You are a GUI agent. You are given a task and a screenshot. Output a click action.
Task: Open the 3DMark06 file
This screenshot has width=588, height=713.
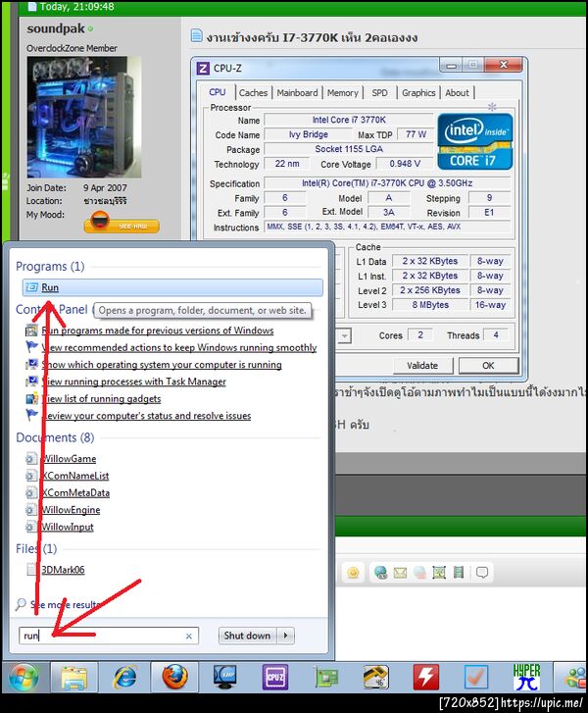point(63,570)
